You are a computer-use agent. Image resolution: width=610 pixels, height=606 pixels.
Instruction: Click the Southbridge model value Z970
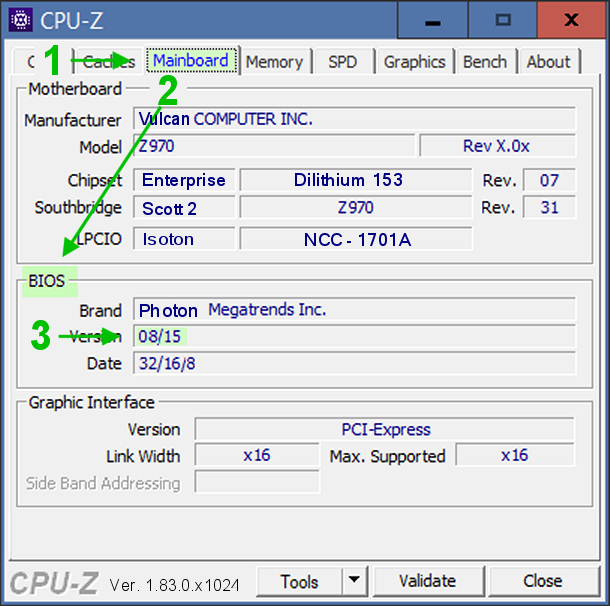[356, 207]
